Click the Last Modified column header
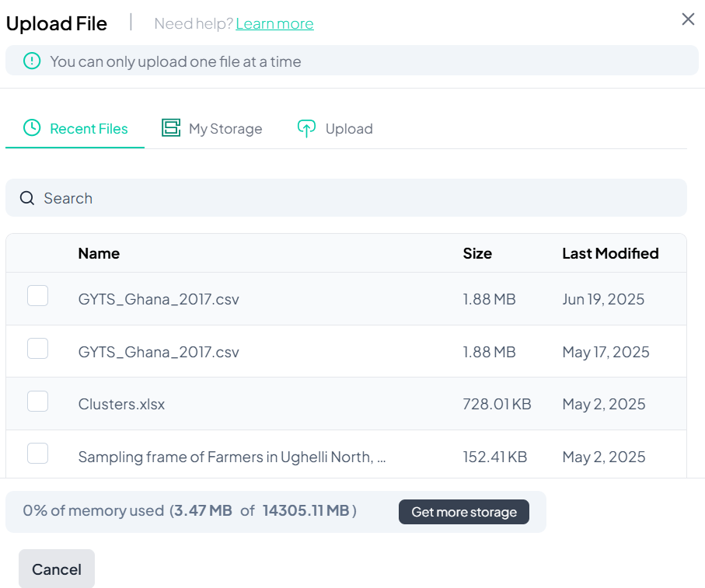This screenshot has height=588, width=705. point(610,253)
